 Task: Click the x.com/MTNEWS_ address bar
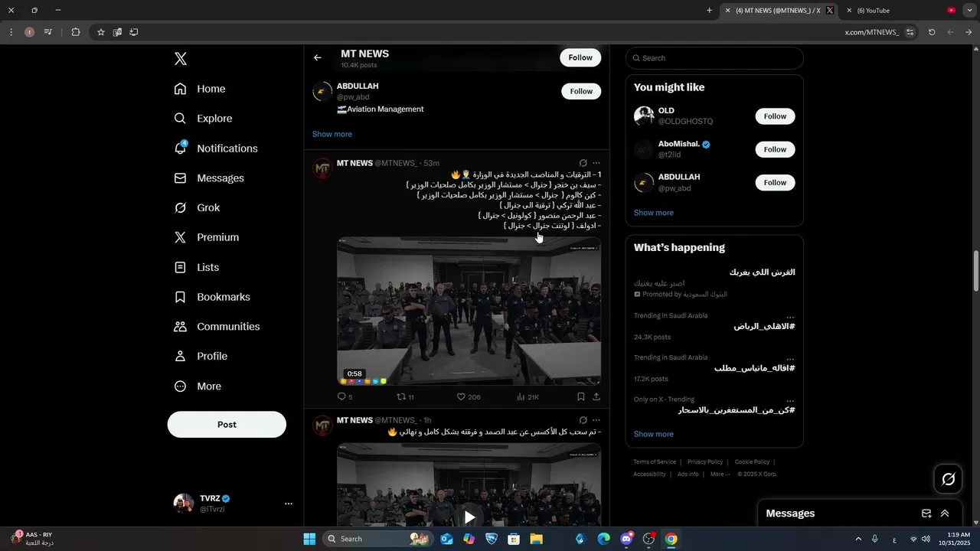point(871,32)
